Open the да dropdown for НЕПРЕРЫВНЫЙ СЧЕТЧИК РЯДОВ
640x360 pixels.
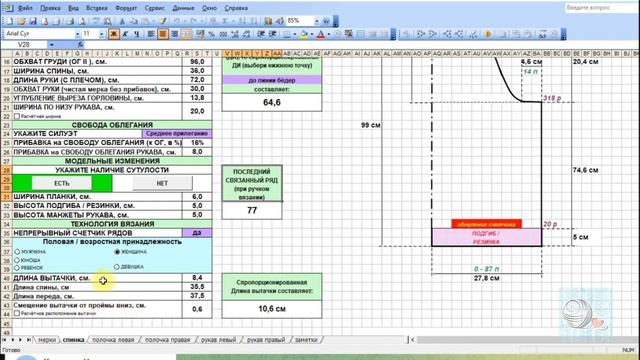coord(197,233)
